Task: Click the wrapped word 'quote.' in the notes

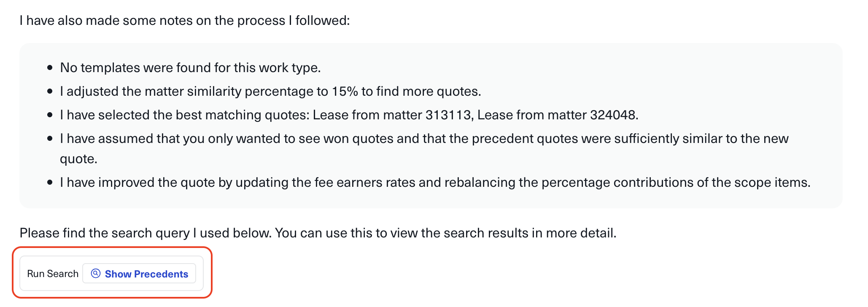Action: point(78,159)
